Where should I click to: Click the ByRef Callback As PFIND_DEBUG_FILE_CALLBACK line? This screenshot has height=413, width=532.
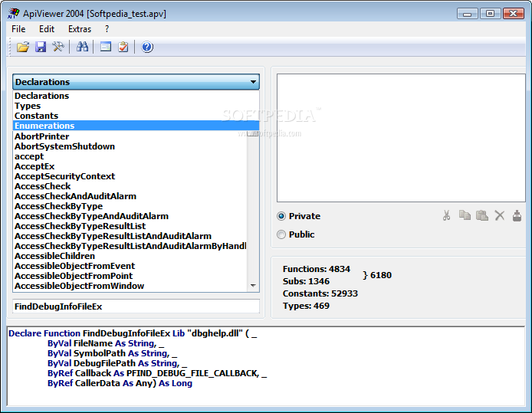pyautogui.click(x=157, y=373)
